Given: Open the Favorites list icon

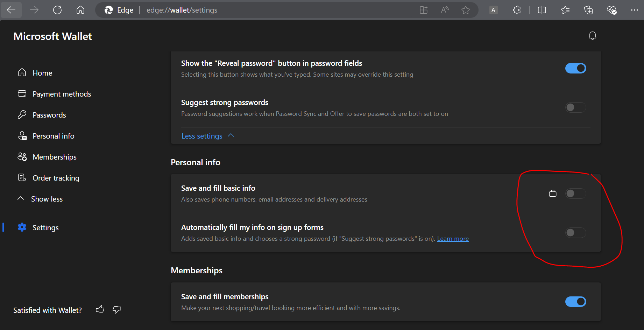Looking at the screenshot, I should (565, 10).
